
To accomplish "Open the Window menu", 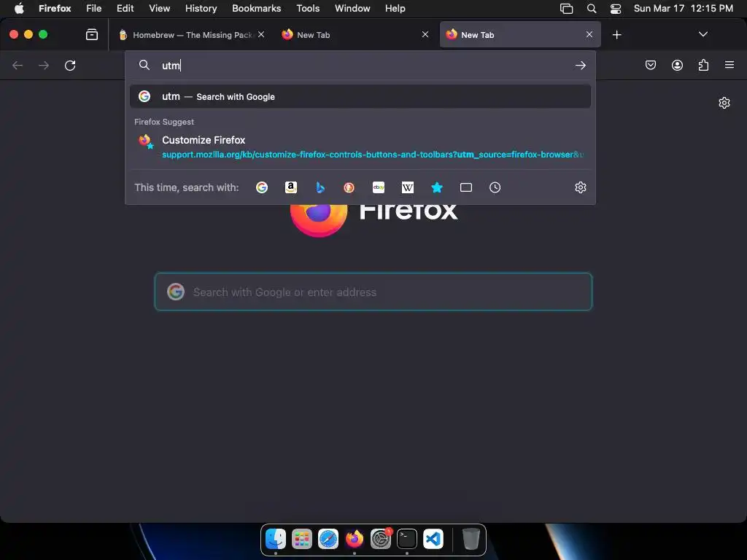I will point(352,8).
